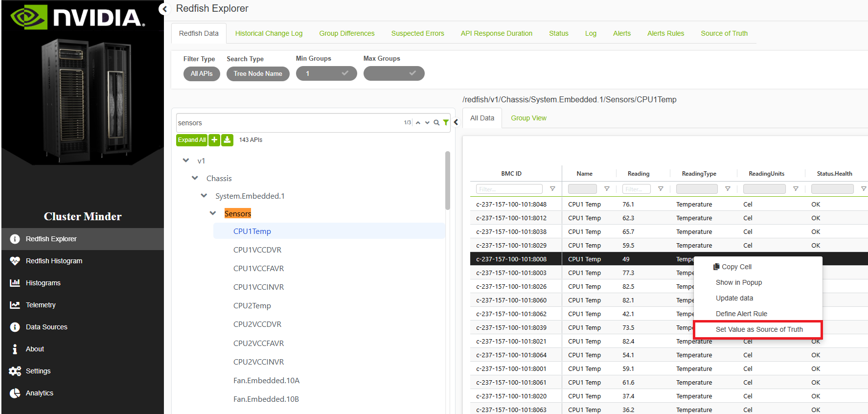868x414 pixels.
Task: Open the ReadingType column filter icon
Action: coord(728,189)
